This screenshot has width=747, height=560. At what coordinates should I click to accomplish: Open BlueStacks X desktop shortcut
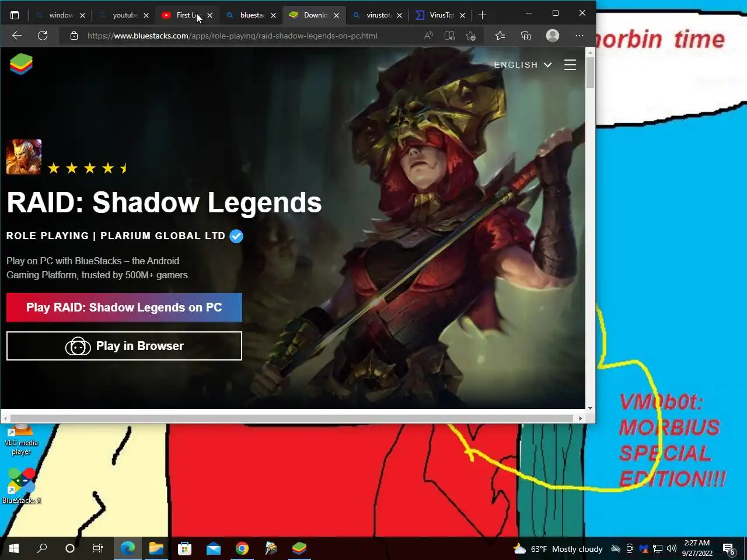[22, 487]
